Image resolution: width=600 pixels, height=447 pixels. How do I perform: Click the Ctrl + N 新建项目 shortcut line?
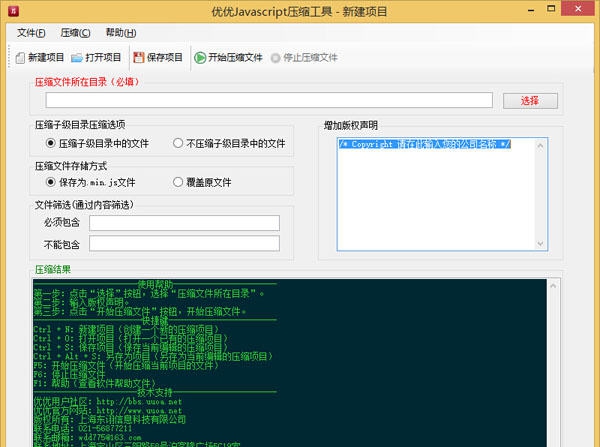126,330
